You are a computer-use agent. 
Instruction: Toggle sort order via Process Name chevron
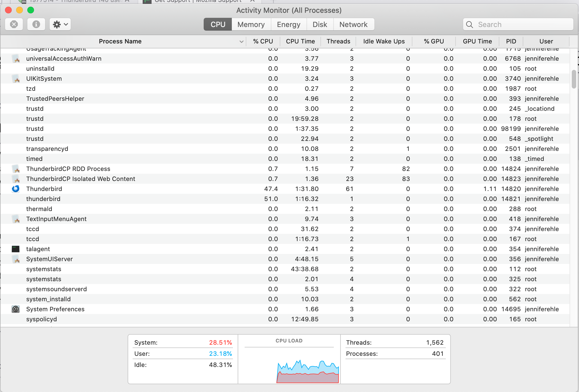coord(241,41)
